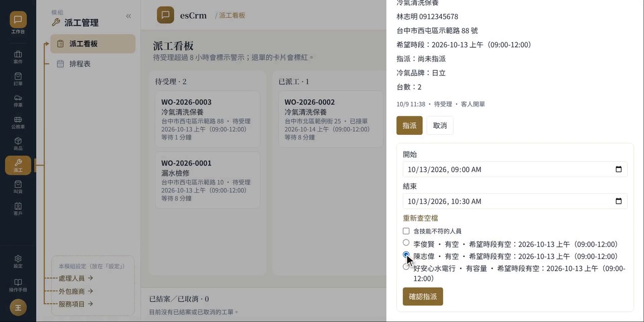
Task: Click the esCrm title text
Action: (x=193, y=15)
